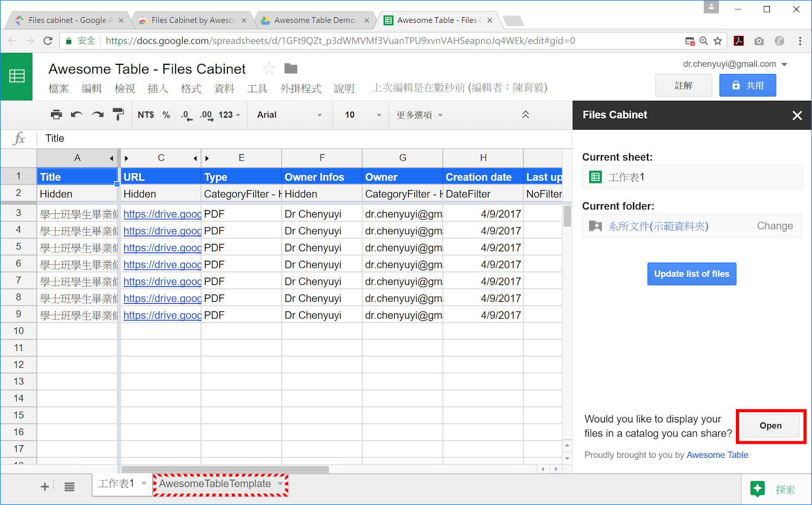Open the drive URL link in row 3
Image resolution: width=812 pixels, height=505 pixels.
tap(162, 214)
